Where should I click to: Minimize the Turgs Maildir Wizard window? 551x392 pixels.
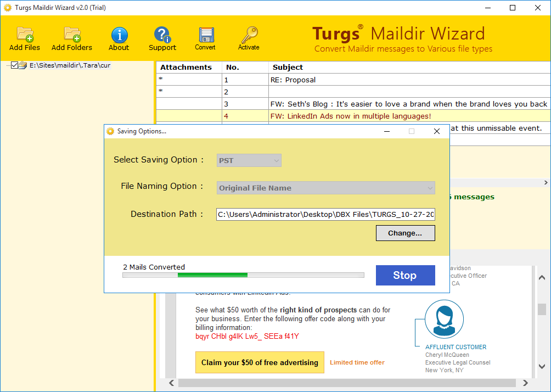pos(488,7)
